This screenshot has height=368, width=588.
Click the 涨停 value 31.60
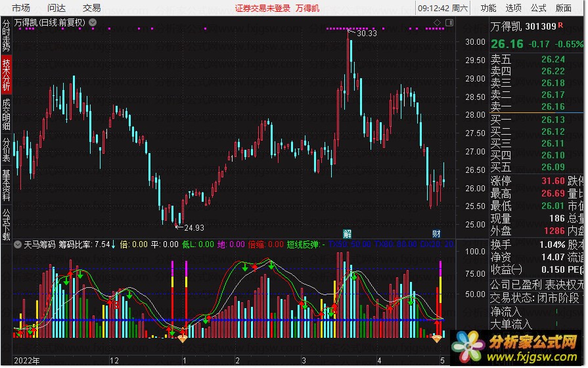pos(553,181)
